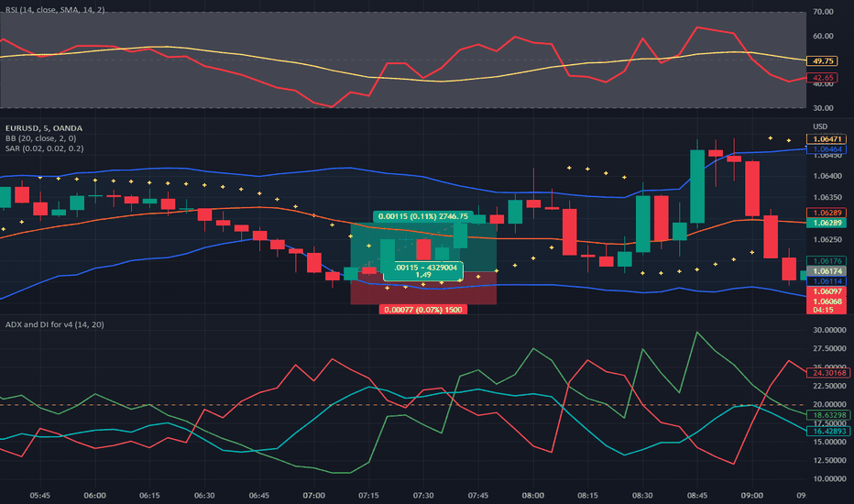The image size is (854, 504).
Task: Click the 06:15 time axis label
Action: (149, 495)
